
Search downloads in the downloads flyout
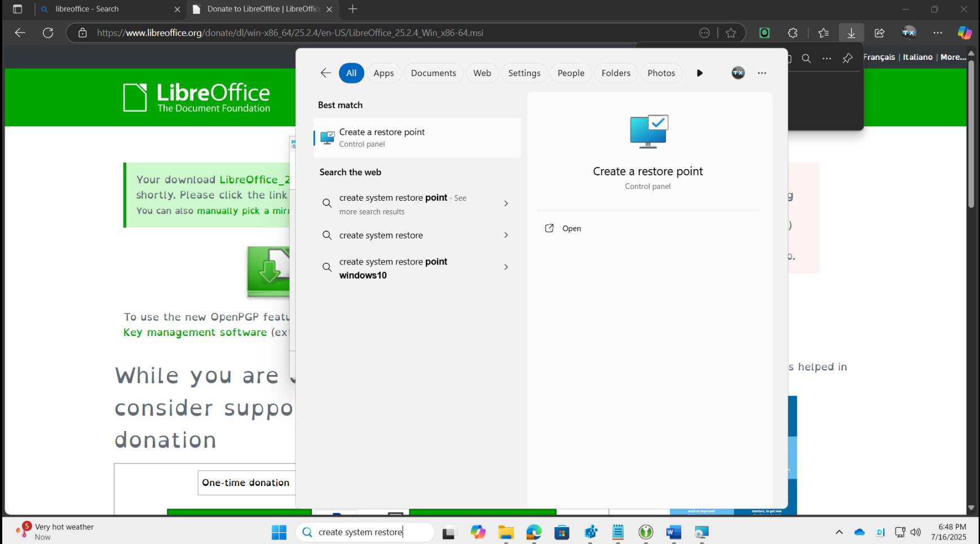tap(806, 59)
